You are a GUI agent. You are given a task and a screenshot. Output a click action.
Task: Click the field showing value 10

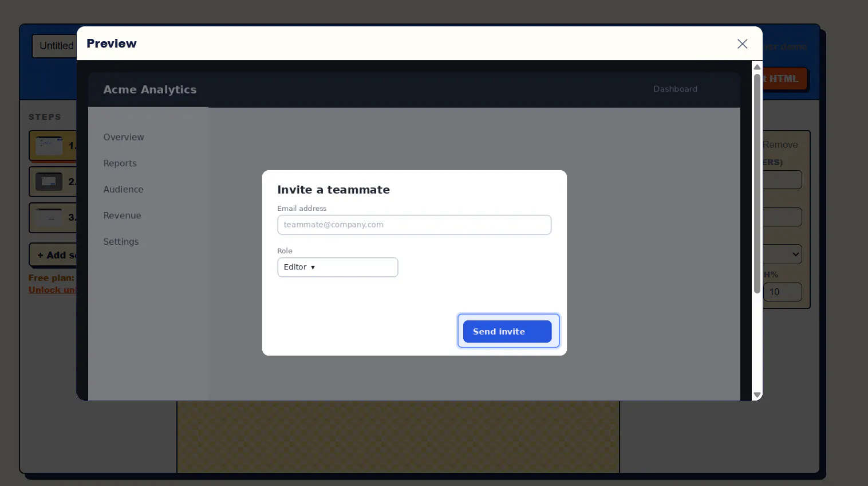click(x=782, y=292)
